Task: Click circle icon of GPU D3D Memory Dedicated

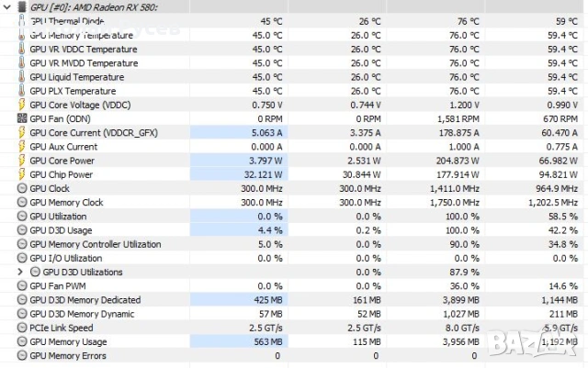Action: (22, 300)
